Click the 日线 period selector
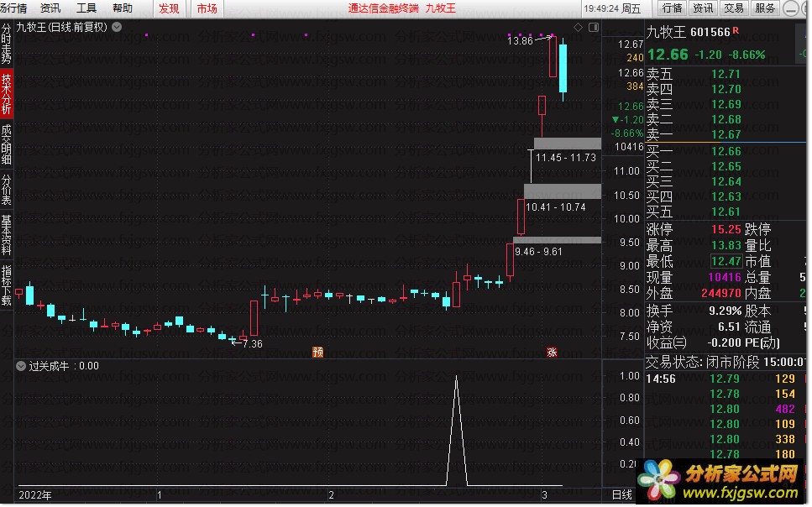 (622, 495)
